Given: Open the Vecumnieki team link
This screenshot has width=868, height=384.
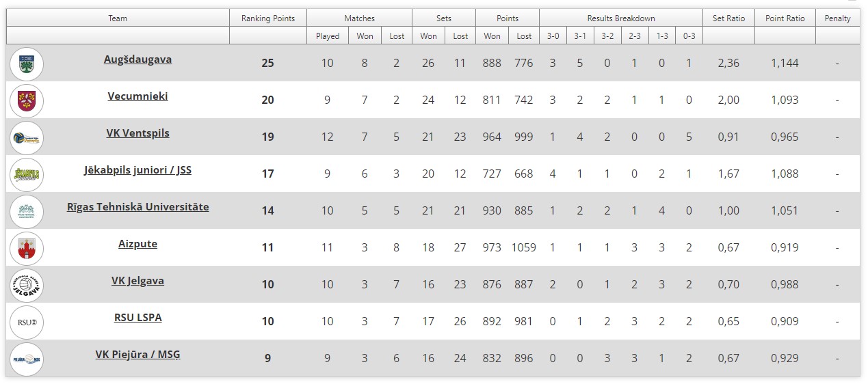Looking at the screenshot, I should [x=137, y=96].
